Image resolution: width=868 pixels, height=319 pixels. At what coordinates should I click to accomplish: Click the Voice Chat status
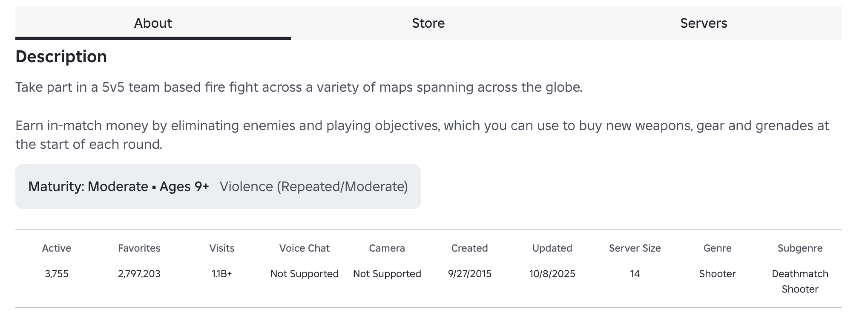tap(304, 274)
